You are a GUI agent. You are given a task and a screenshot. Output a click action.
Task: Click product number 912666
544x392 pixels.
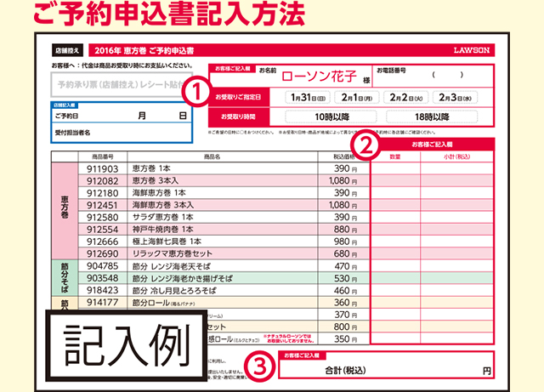[102, 241]
